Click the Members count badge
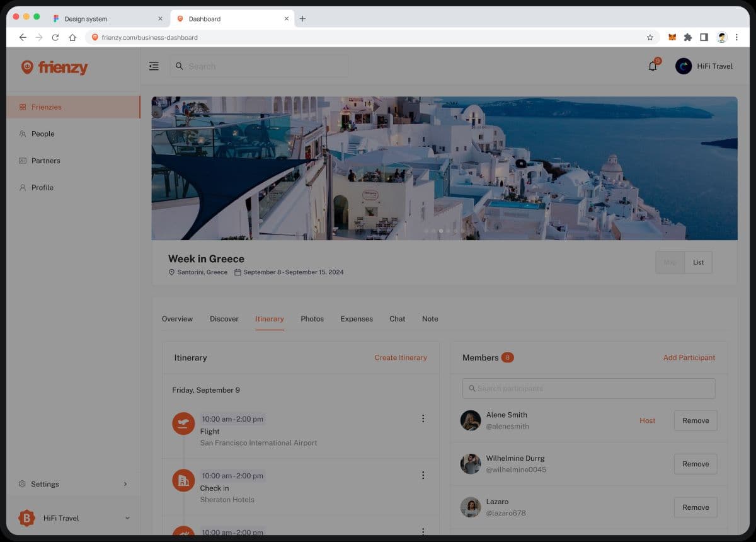Screen dimensions: 756x542 pos(508,357)
